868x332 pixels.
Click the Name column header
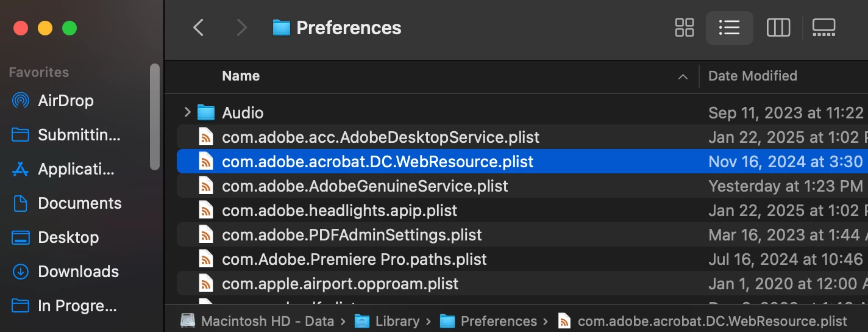(x=241, y=76)
